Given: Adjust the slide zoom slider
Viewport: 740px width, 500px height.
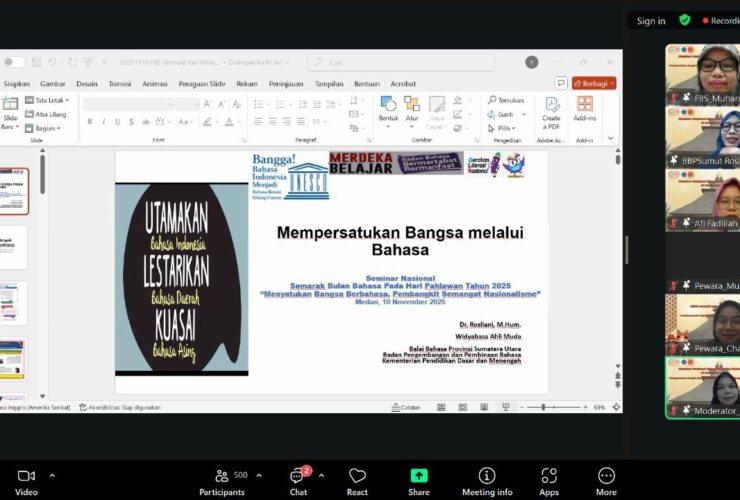Looking at the screenshot, I should click(x=541, y=407).
